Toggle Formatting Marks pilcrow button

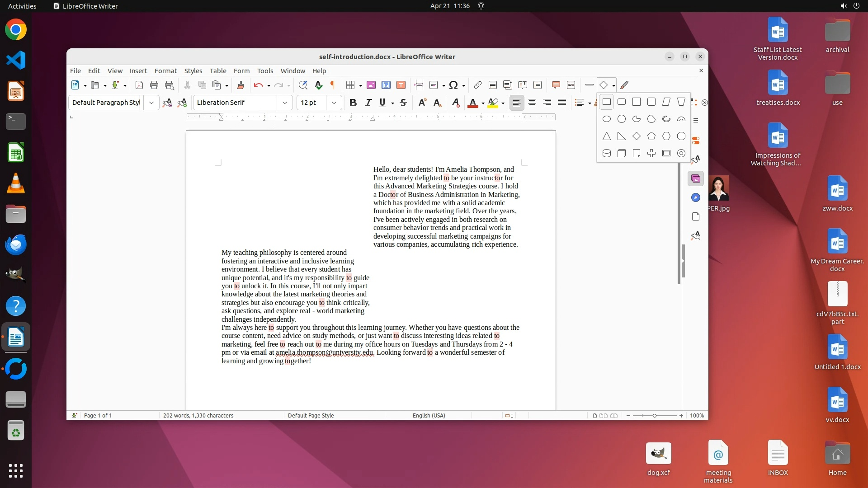click(x=333, y=85)
